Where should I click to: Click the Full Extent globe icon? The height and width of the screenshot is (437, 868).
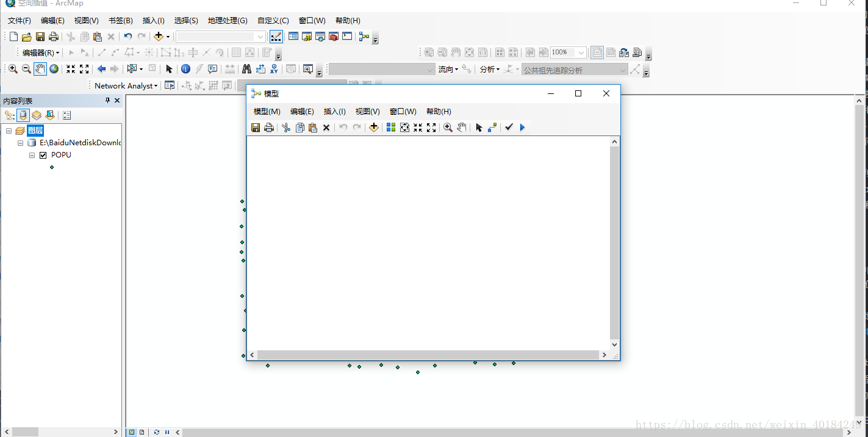point(54,69)
